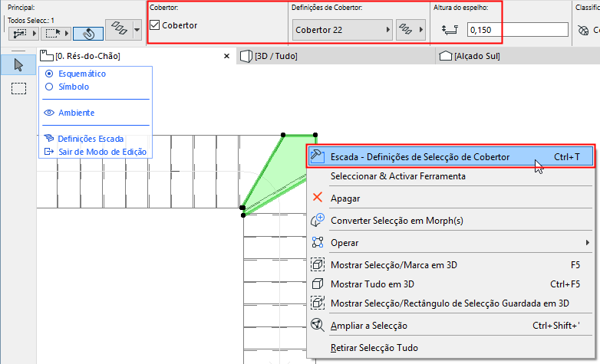Expand arrow on polyline selection button
This screenshot has width=600, height=364.
(35, 34)
